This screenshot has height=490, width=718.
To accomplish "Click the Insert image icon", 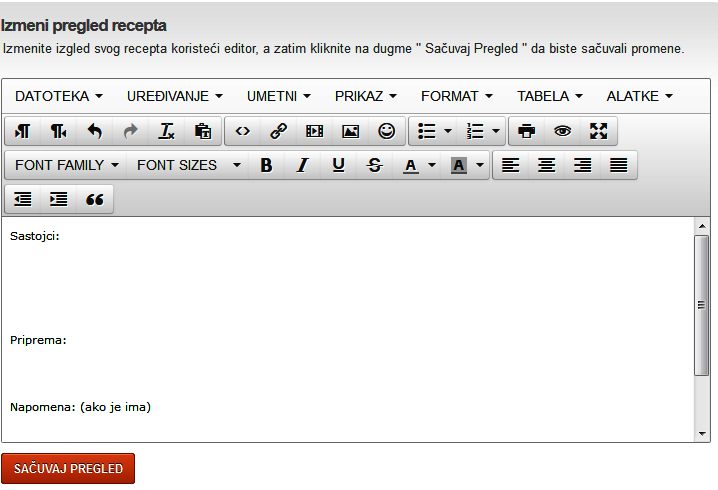I will (x=350, y=131).
